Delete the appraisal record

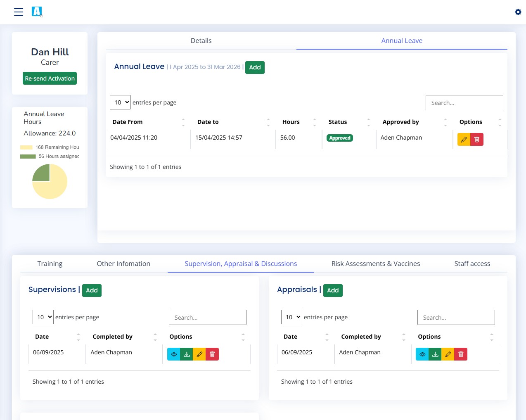pos(461,354)
